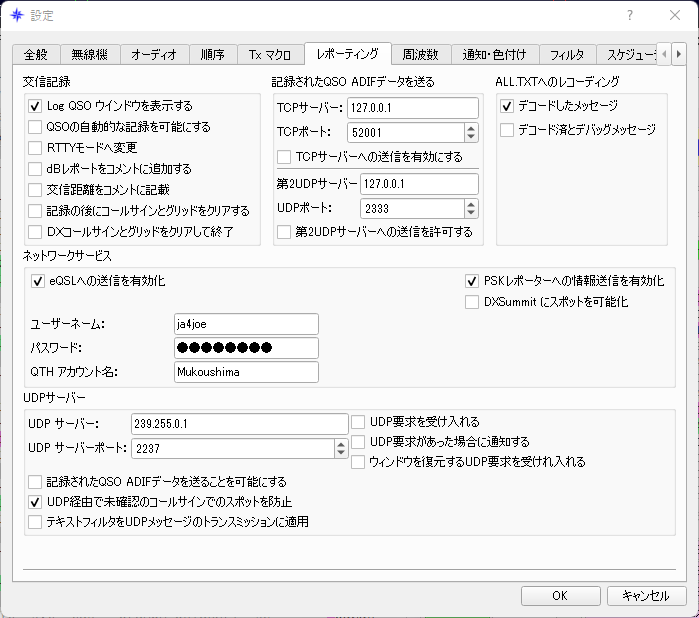Viewport: 699px width, 618px height.
Task: Click the キャンセル button
Action: (x=646, y=596)
